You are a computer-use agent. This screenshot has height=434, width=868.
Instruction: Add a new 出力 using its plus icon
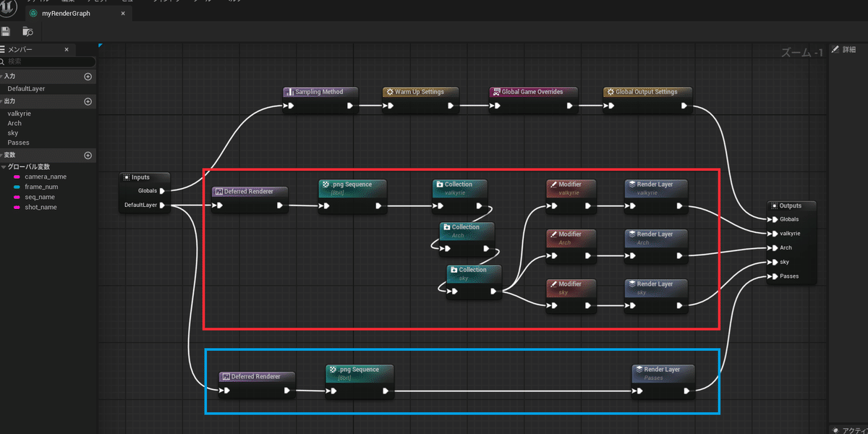(88, 101)
